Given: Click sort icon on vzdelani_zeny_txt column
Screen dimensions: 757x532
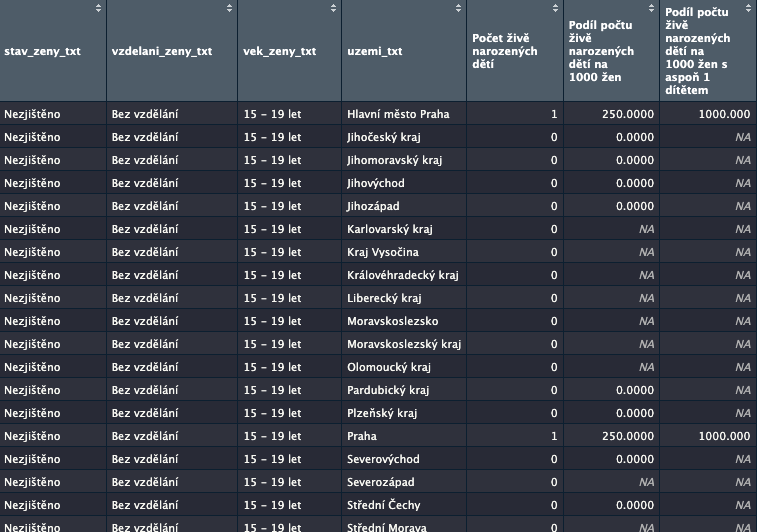Looking at the screenshot, I should point(229,9).
